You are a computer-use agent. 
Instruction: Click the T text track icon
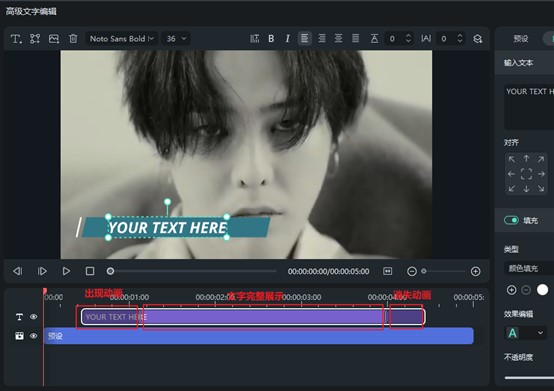tap(19, 317)
